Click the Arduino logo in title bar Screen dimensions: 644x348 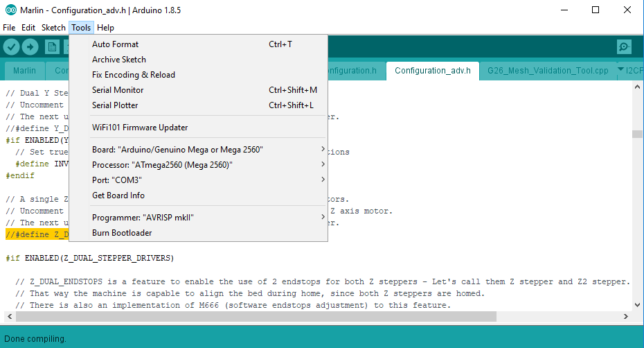pyautogui.click(x=10, y=10)
